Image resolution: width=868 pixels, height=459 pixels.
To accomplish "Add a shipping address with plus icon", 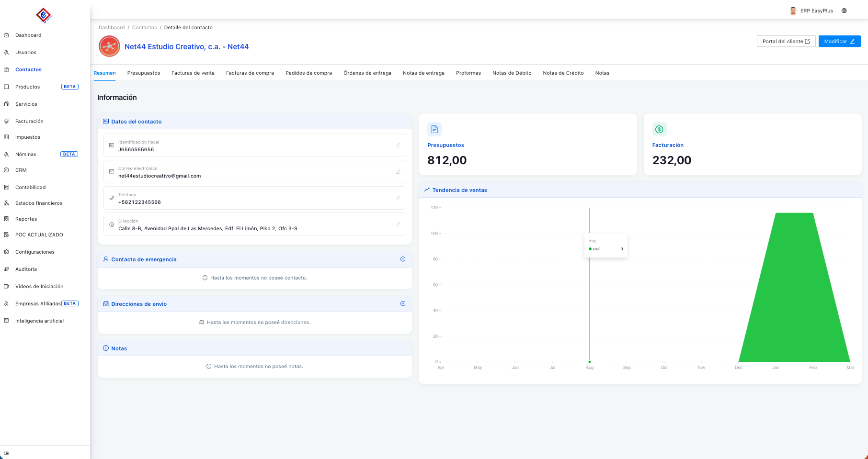I will (403, 304).
